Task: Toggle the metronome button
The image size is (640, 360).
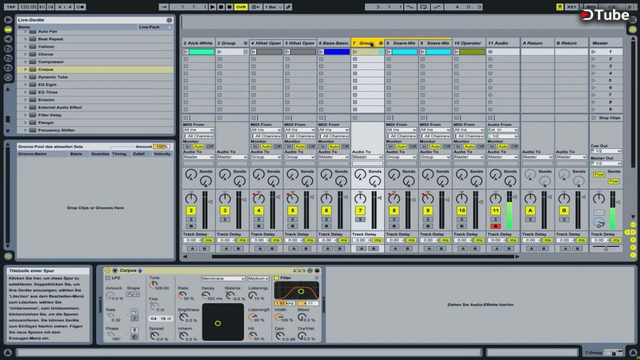Action: (x=80, y=7)
